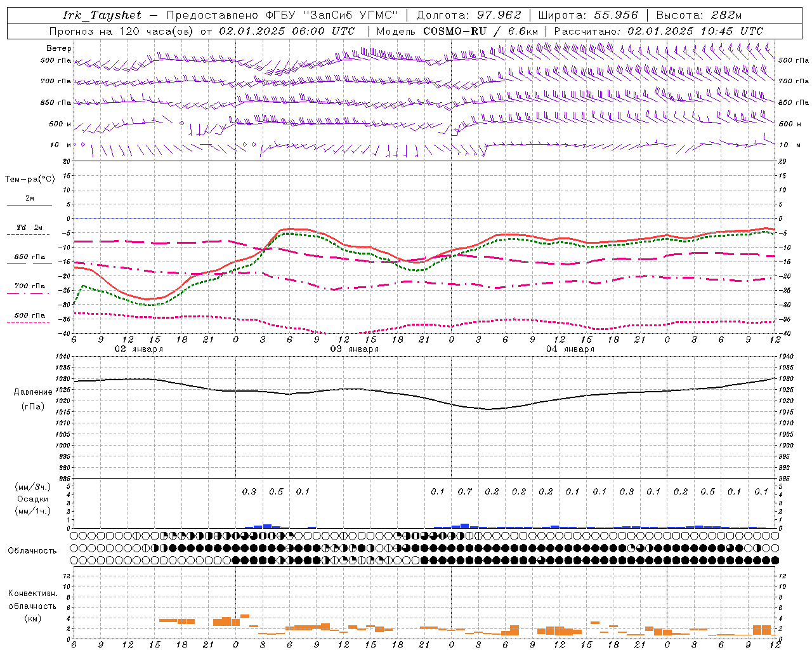Click the Конвективн. convective cloud label
The width and height of the screenshot is (812, 650).
tap(32, 594)
